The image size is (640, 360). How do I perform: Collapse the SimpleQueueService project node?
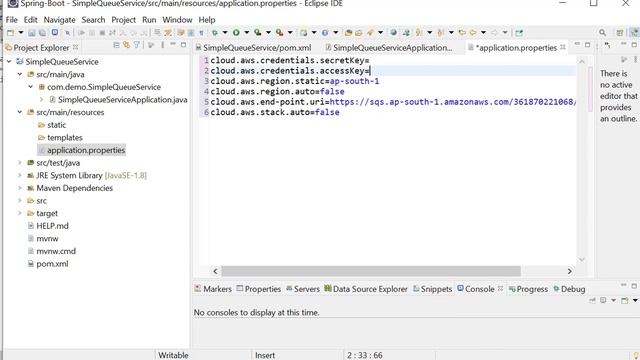click(x=9, y=62)
